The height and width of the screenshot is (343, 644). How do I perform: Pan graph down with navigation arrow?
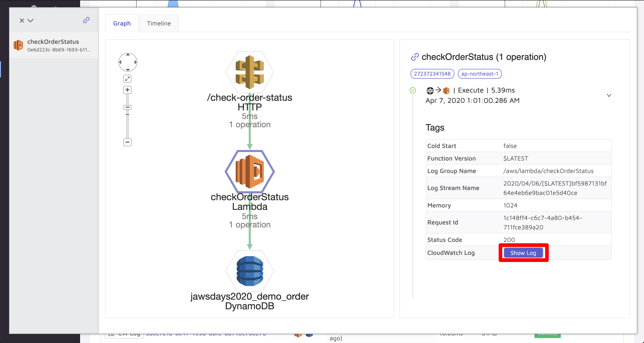tap(128, 70)
